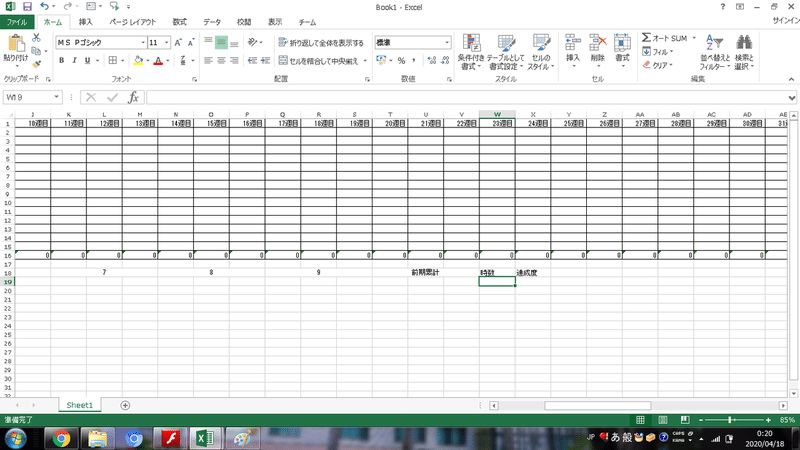Toggle bottom vertical alignment
The height and width of the screenshot is (450, 800).
click(234, 42)
